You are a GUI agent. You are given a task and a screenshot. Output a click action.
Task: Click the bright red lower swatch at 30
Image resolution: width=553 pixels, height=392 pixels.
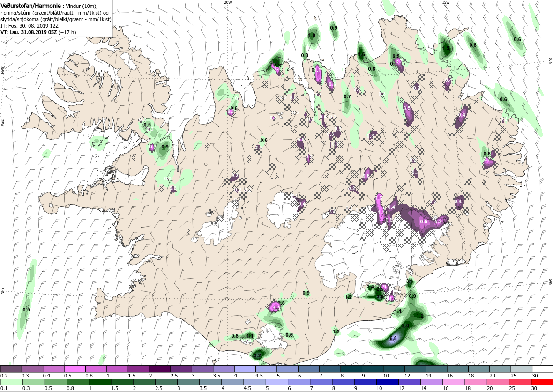click(x=541, y=382)
